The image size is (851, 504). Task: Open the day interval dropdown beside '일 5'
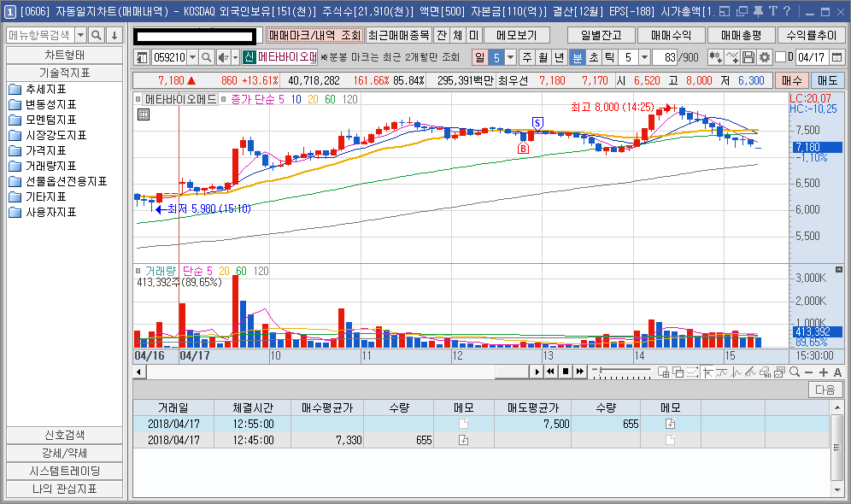(510, 57)
